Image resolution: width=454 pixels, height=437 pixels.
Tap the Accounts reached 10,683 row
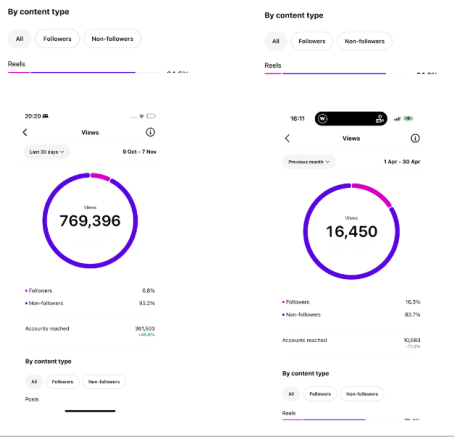tap(351, 342)
